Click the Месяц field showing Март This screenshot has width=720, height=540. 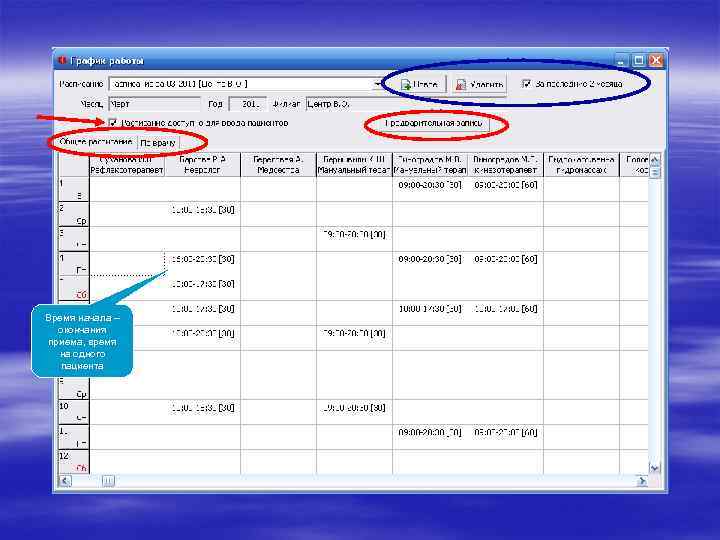(x=154, y=104)
